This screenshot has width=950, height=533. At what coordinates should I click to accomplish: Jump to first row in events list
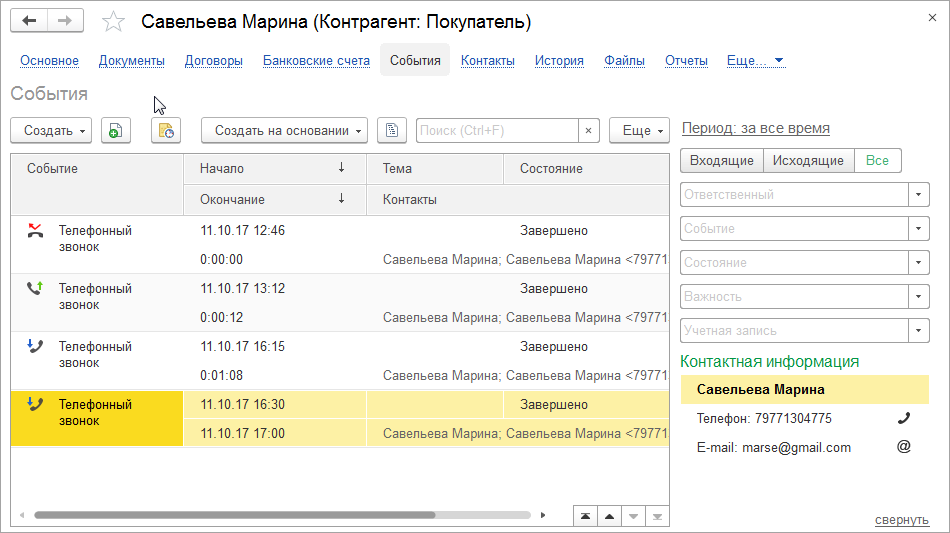click(x=584, y=516)
